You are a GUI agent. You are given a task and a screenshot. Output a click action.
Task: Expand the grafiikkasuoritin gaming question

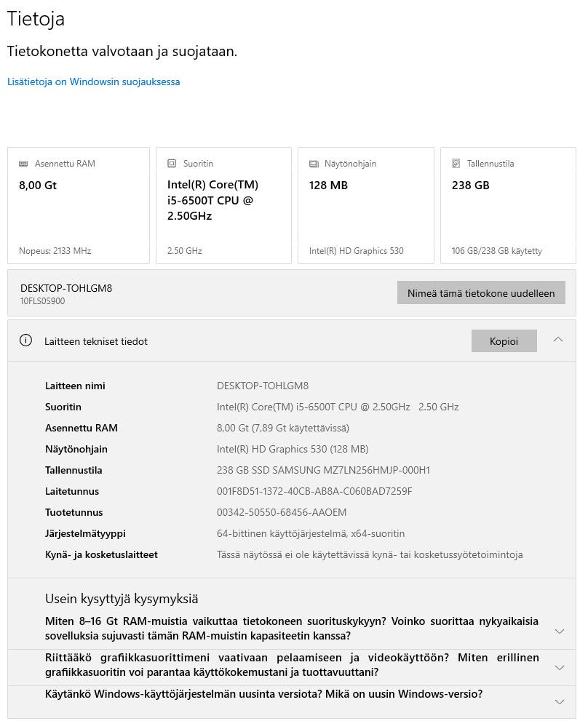[x=559, y=667]
